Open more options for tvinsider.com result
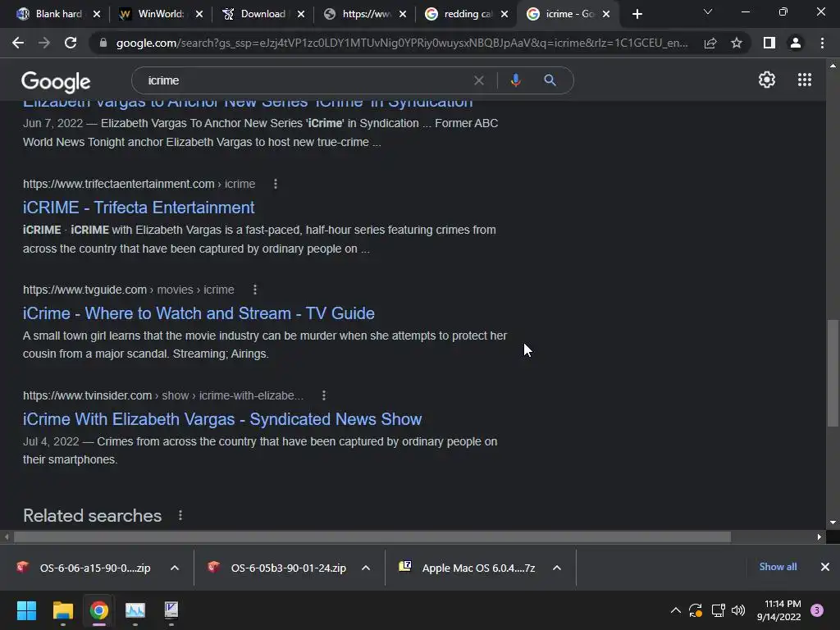The width and height of the screenshot is (840, 630). (x=323, y=395)
